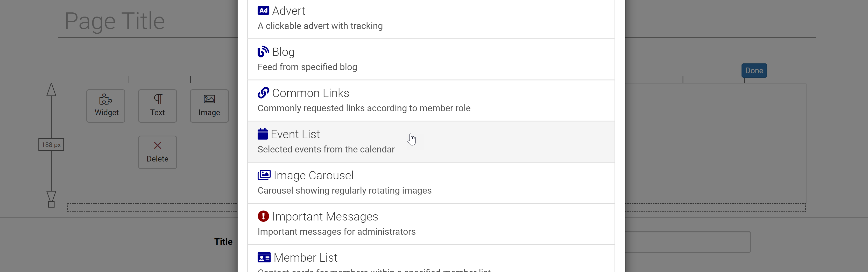Viewport: 868px width, 272px height.
Task: Click the Text block button
Action: [157, 106]
